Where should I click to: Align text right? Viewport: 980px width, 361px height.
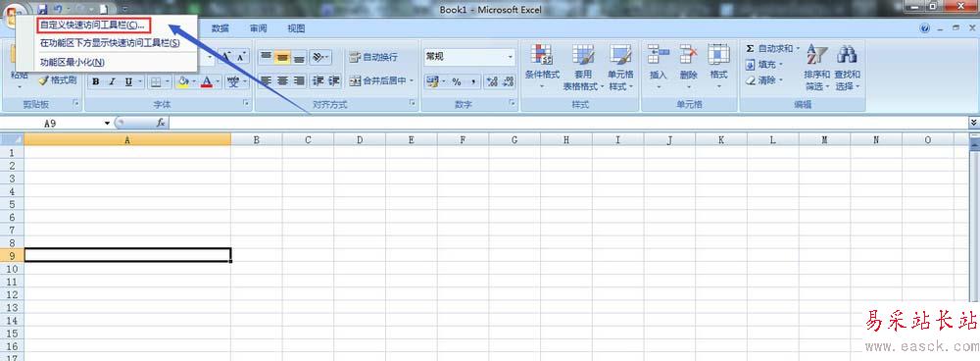[x=299, y=80]
